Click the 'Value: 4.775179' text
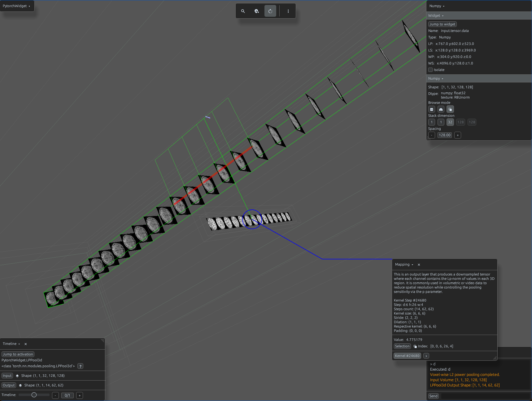532x401 pixels. [x=408, y=340]
